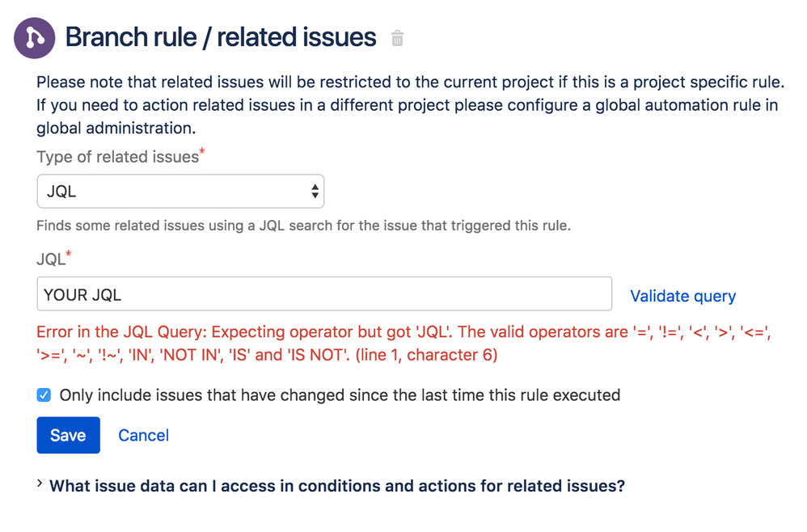Save the branch rule

(69, 435)
